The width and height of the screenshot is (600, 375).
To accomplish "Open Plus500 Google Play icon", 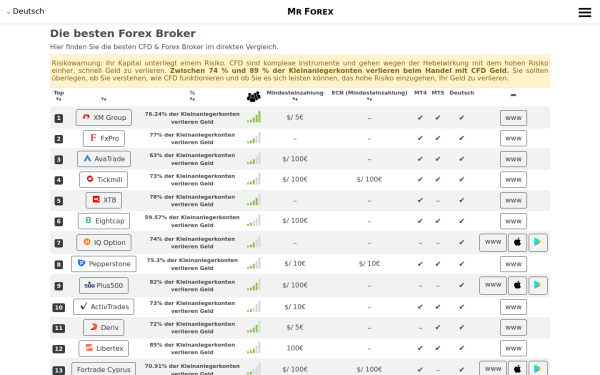I will (538, 285).
